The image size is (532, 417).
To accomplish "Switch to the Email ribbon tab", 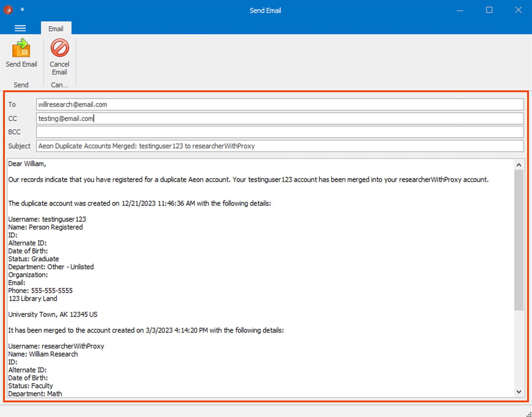I will coord(56,28).
